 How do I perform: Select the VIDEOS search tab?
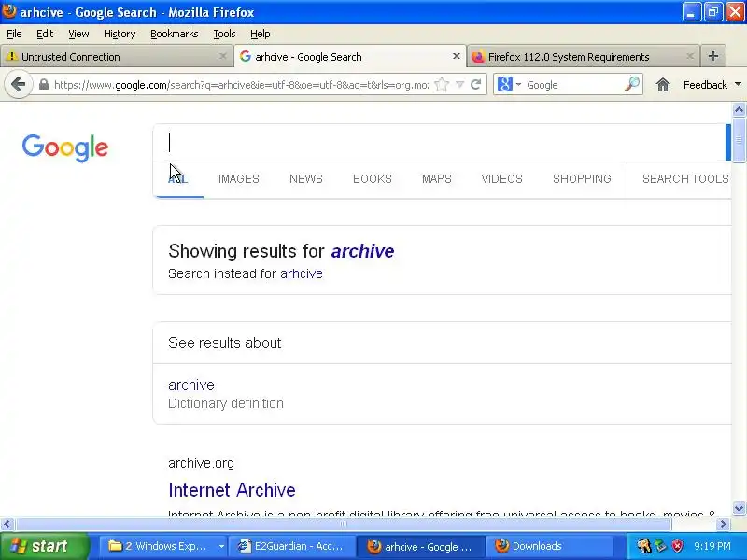(501, 179)
